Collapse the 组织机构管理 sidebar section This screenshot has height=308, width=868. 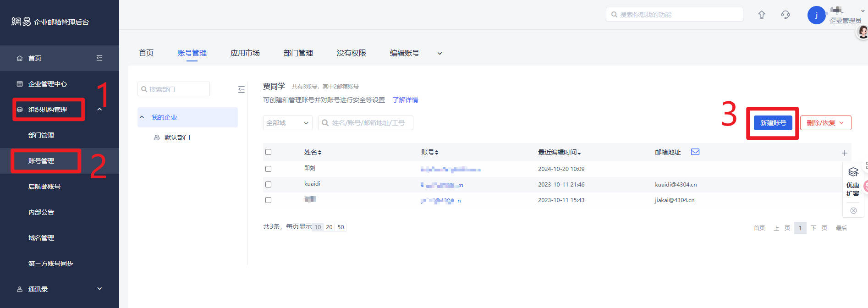[99, 110]
